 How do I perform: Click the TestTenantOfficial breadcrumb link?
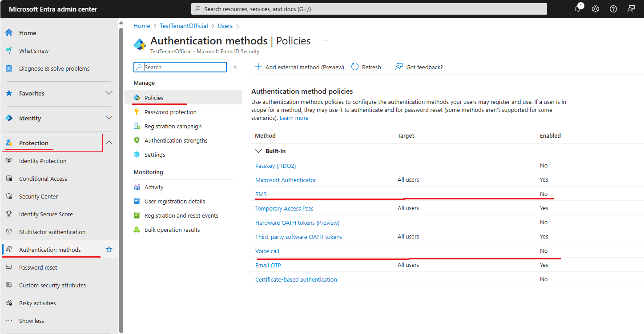click(x=184, y=26)
